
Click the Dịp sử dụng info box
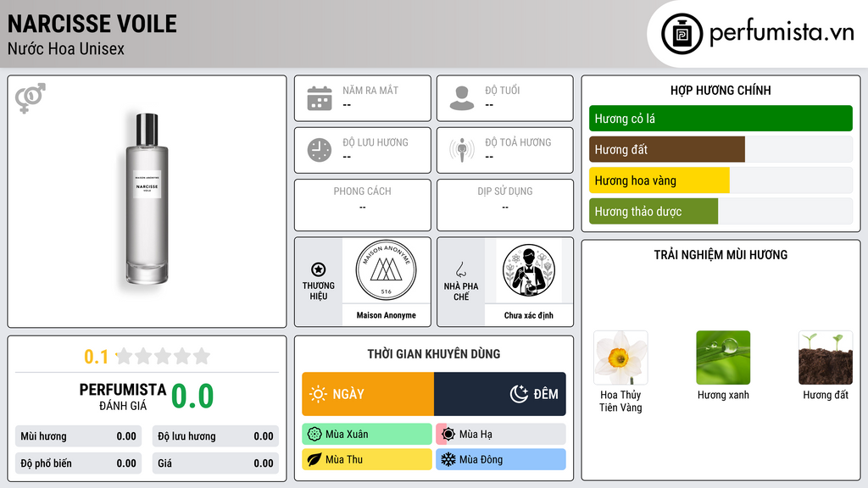(x=505, y=205)
